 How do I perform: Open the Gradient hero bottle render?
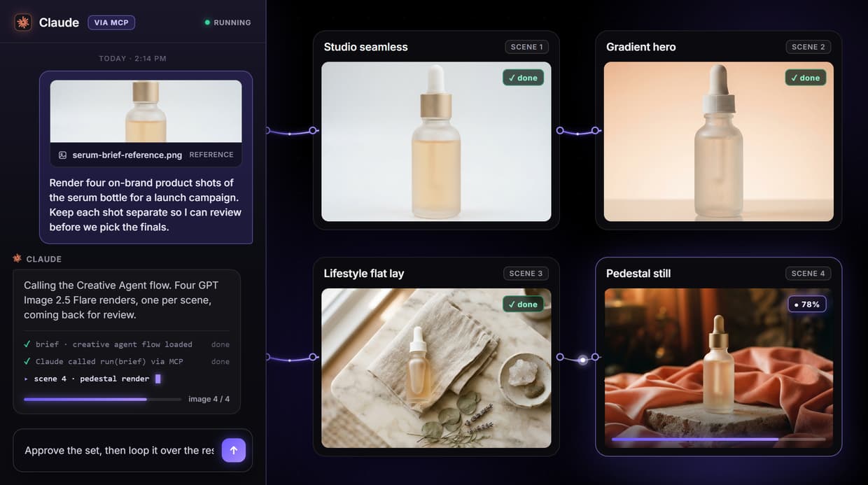(719, 141)
